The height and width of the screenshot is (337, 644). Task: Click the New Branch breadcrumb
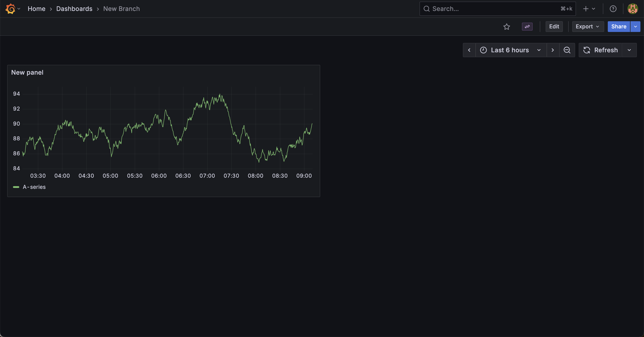click(x=121, y=9)
